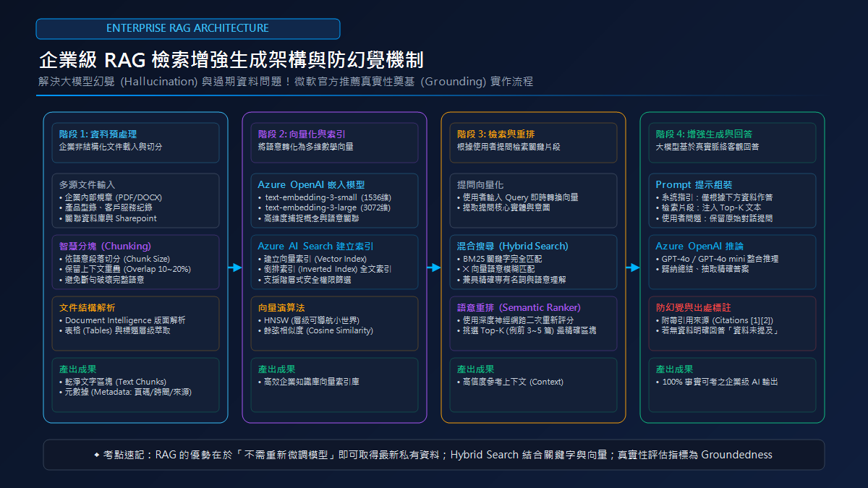Click the bullet '依語意段落切分 (Chunk Size)'
This screenshot has width=868, height=488.
pos(116,259)
